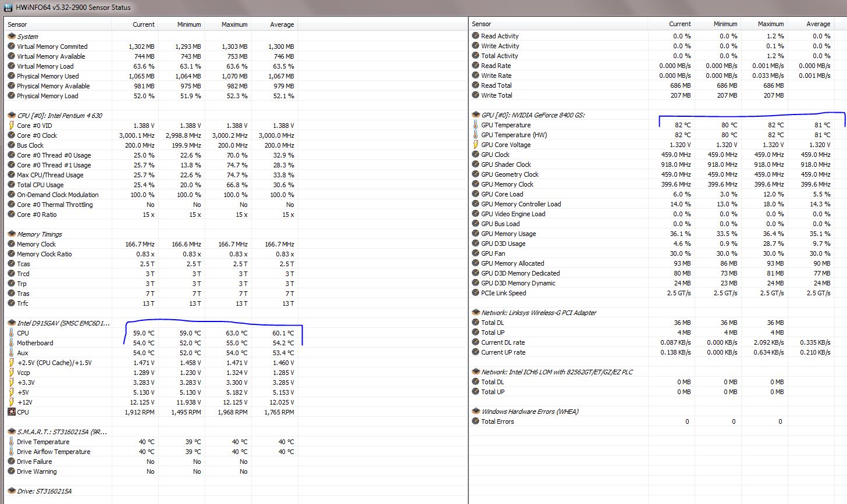The image size is (847, 504).
Task: Click the round icon beside GPU Fan
Action: click(476, 253)
